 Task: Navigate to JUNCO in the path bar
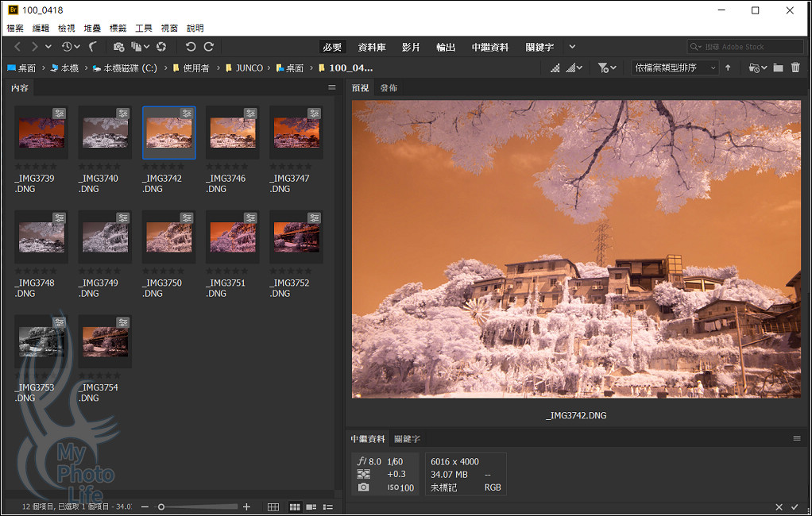pyautogui.click(x=249, y=68)
